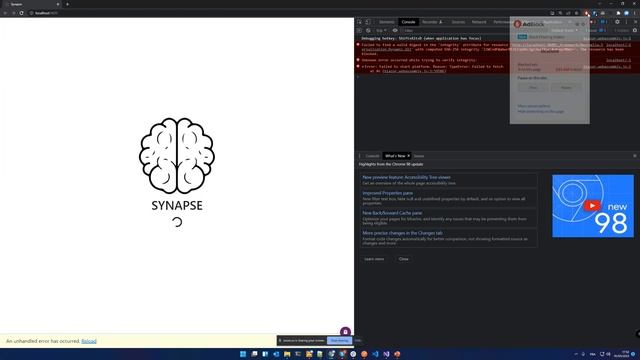
Task: Close the What's New drawer tab
Action: 408,156
